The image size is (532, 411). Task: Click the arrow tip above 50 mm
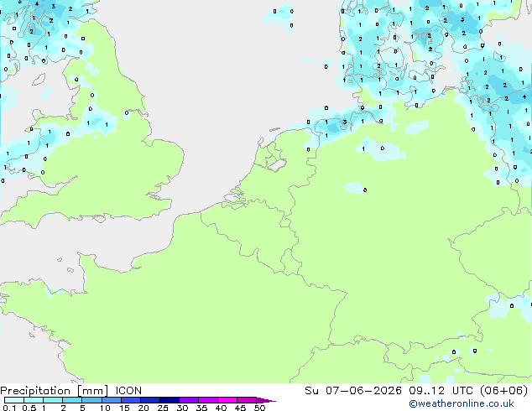click(x=266, y=400)
